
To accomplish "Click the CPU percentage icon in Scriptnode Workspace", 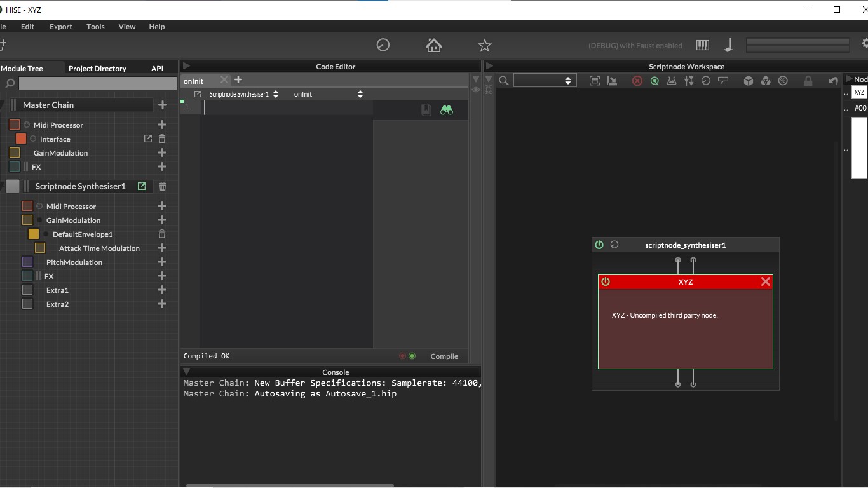I will pyautogui.click(x=782, y=80).
